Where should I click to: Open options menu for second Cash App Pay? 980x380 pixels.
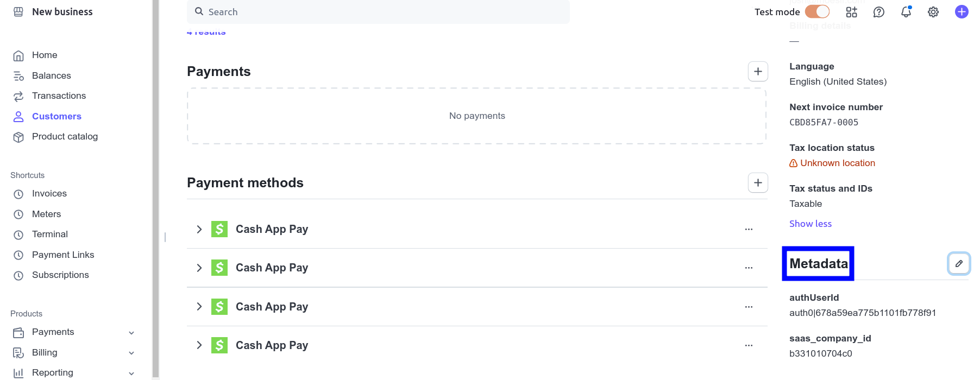pyautogui.click(x=749, y=268)
